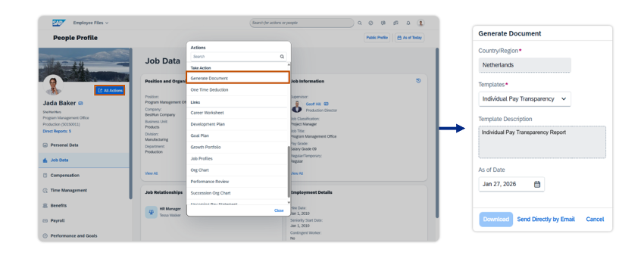Screen dimensions: 644x274
Task: Open the notifications bell icon
Action: (x=408, y=23)
